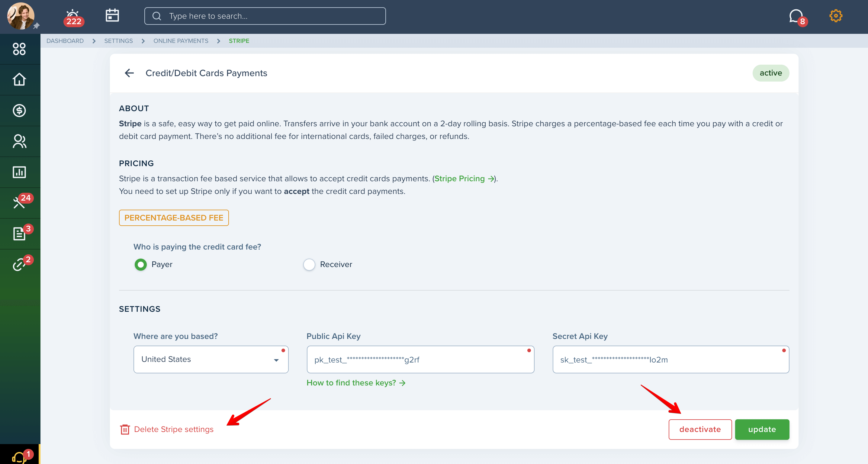Screen dimensions: 868x464
Task: Click the SETTINGS section heading
Action: point(140,309)
